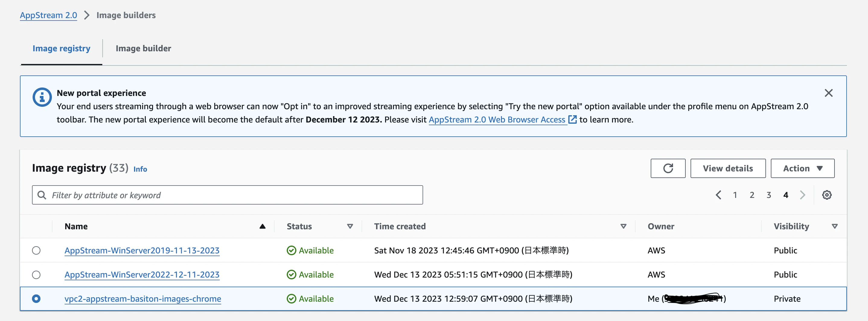Image resolution: width=868 pixels, height=321 pixels.
Task: Click the next page arrow
Action: (802, 195)
